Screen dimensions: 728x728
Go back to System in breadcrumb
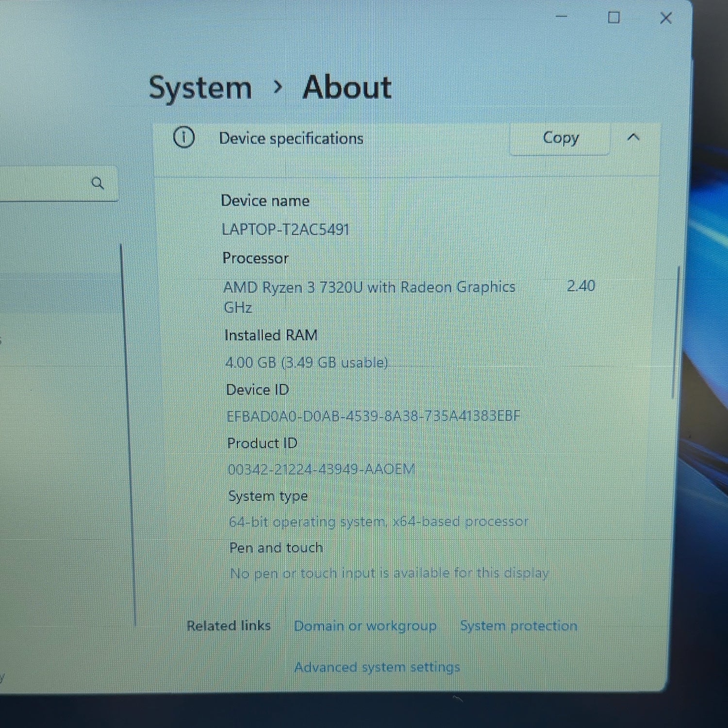200,88
